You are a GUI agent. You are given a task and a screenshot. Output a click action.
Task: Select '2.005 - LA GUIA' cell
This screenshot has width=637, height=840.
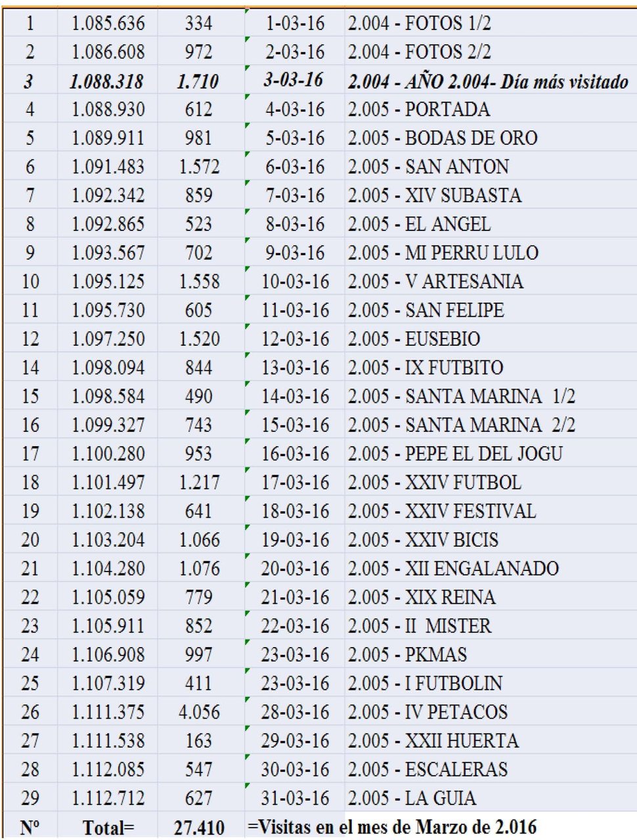(491, 798)
